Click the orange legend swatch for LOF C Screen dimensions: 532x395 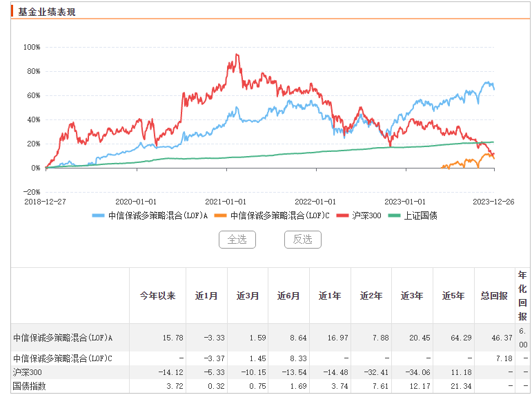point(221,215)
